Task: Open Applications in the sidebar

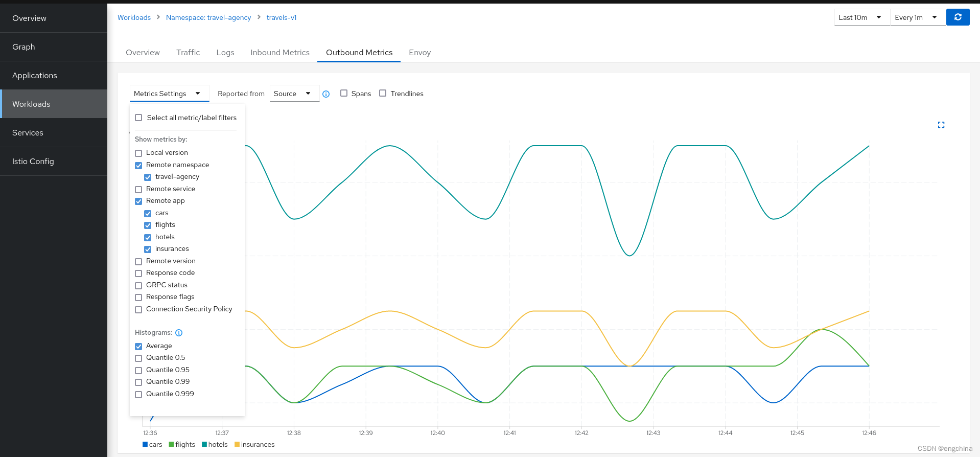Action: point(54,75)
